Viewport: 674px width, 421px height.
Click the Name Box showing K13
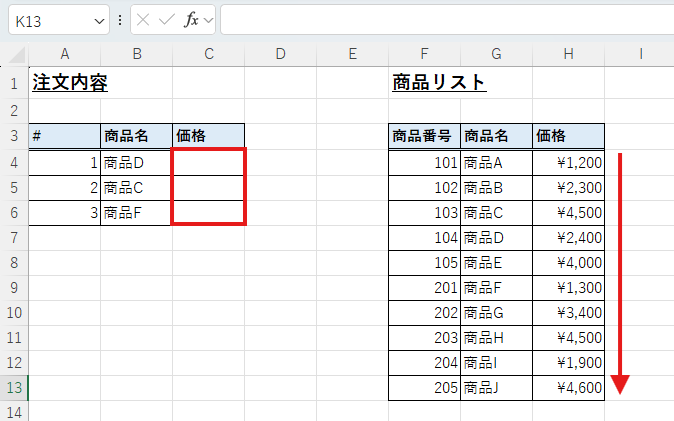coord(50,20)
